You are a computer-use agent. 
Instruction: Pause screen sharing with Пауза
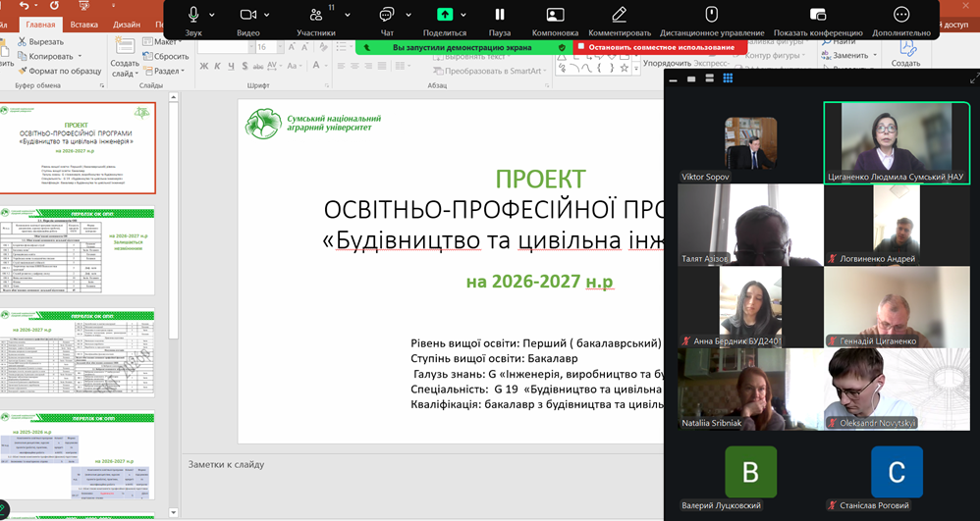click(500, 15)
